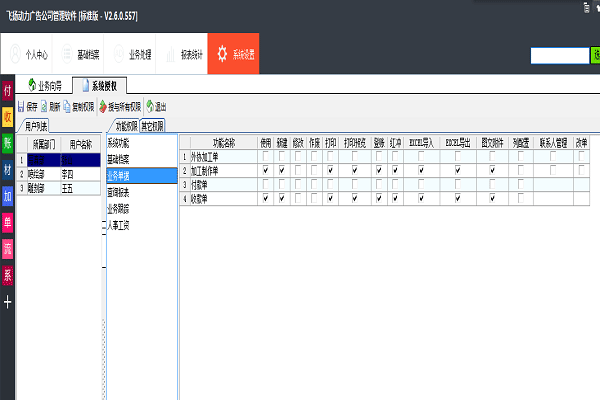Toggle 打印 checkbox for 收款单 row
This screenshot has height=400, width=600.
(330, 199)
